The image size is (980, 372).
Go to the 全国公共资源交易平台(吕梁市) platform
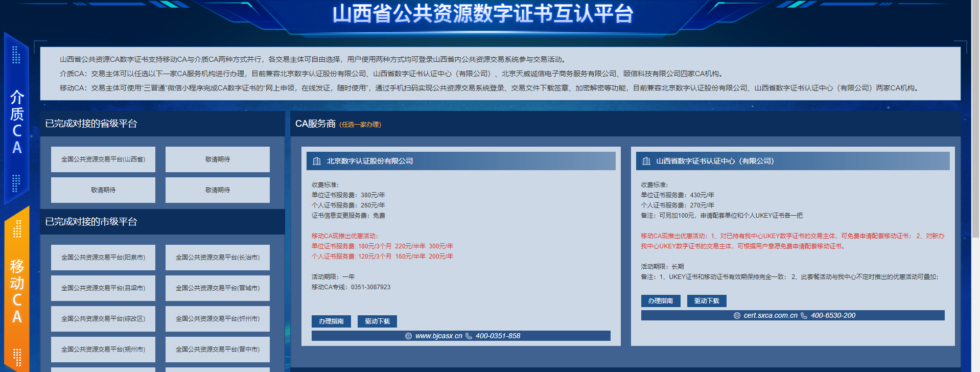(103, 288)
